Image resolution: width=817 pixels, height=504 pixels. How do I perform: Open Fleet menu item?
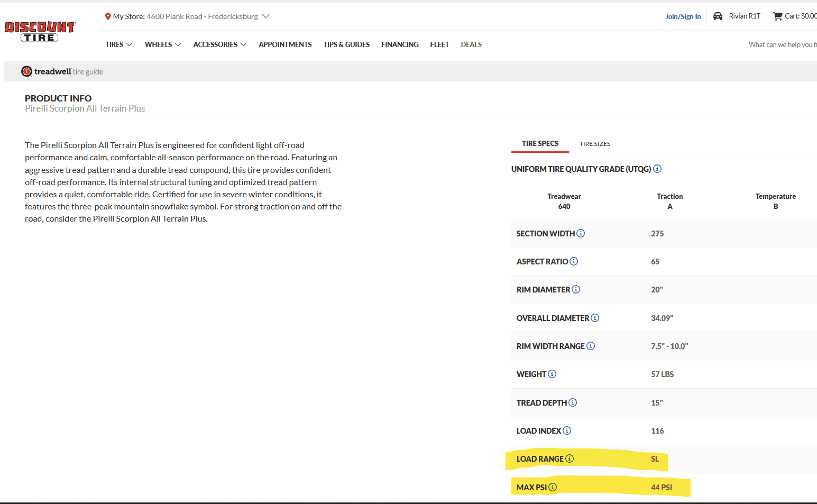click(439, 44)
